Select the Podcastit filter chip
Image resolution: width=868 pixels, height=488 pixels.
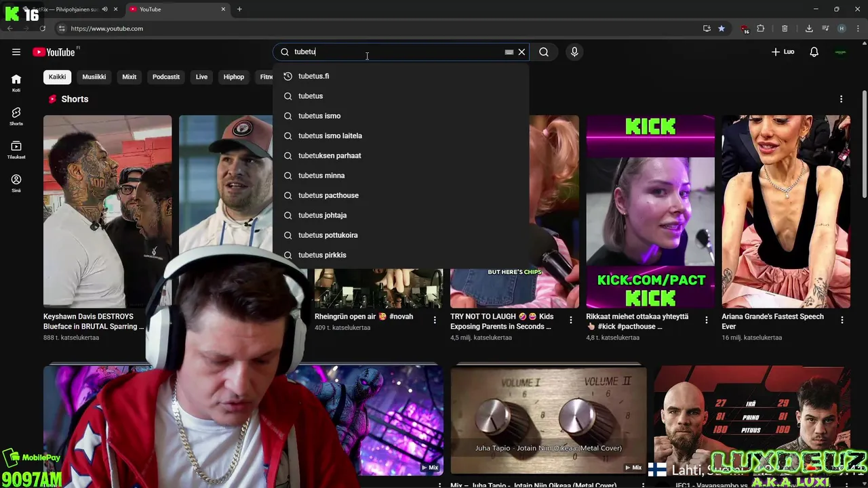pyautogui.click(x=166, y=77)
